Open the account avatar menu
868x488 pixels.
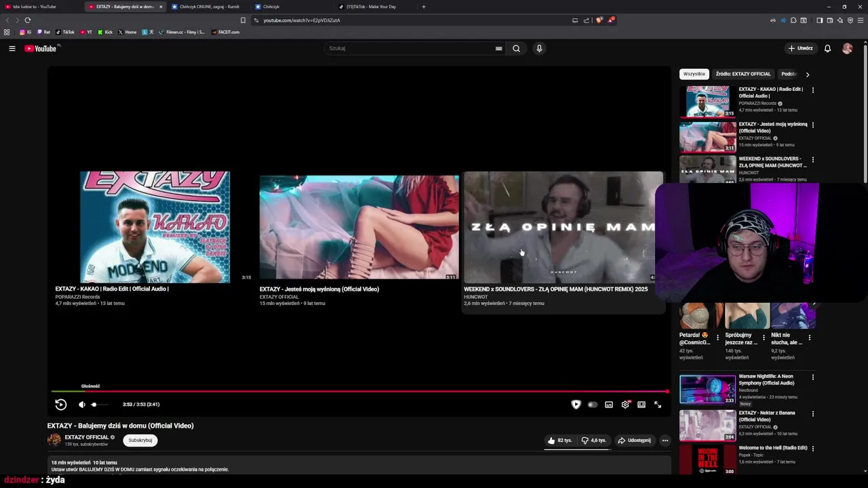click(x=847, y=48)
